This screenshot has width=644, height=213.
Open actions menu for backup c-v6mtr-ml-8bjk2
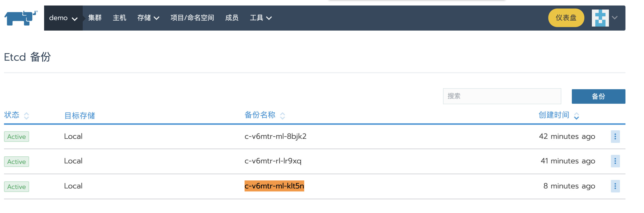point(615,137)
